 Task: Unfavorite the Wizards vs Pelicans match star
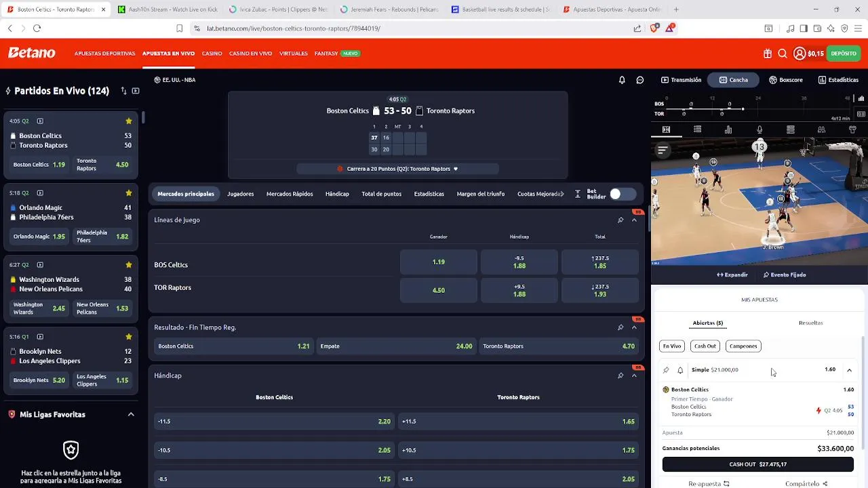[129, 265]
